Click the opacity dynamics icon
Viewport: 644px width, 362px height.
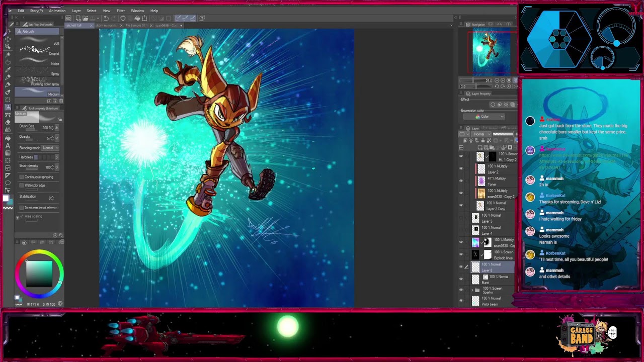pos(56,138)
